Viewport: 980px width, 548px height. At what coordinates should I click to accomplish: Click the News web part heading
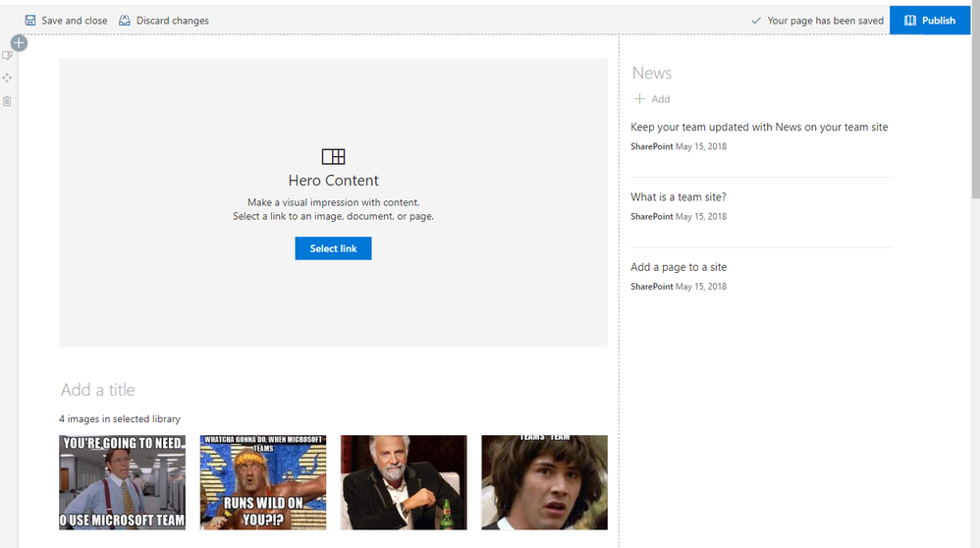point(651,73)
